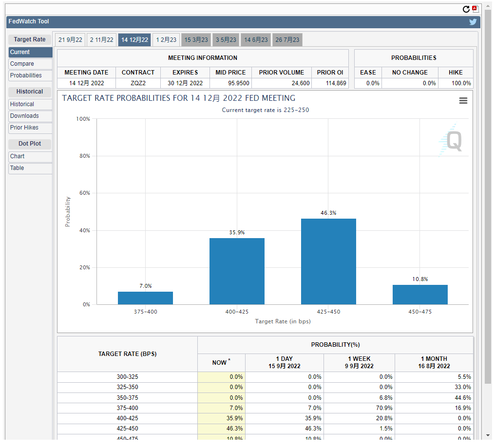This screenshot has height=448, width=495.
Task: Open the Dot Plot Table view
Action: (x=30, y=168)
